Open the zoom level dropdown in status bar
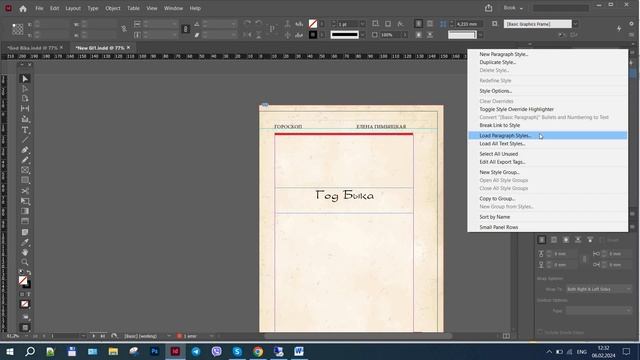Screen dimensions: 640x360 click(x=27, y=336)
